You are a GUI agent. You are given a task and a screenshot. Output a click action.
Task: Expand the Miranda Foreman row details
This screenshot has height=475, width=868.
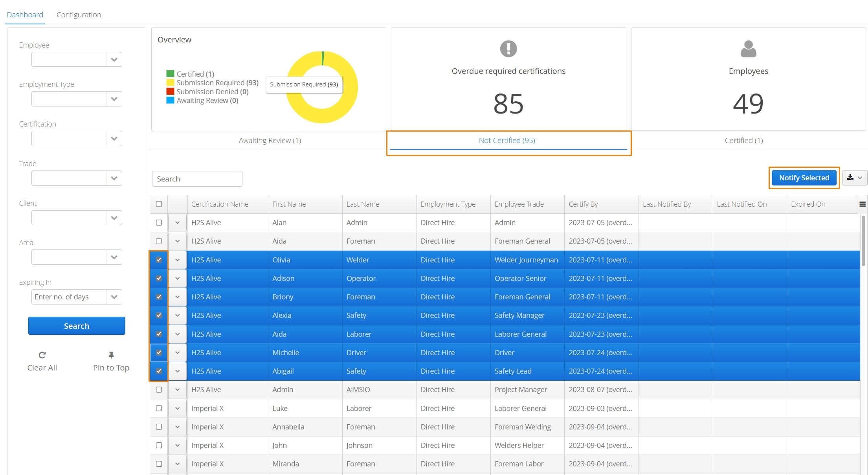click(x=178, y=464)
